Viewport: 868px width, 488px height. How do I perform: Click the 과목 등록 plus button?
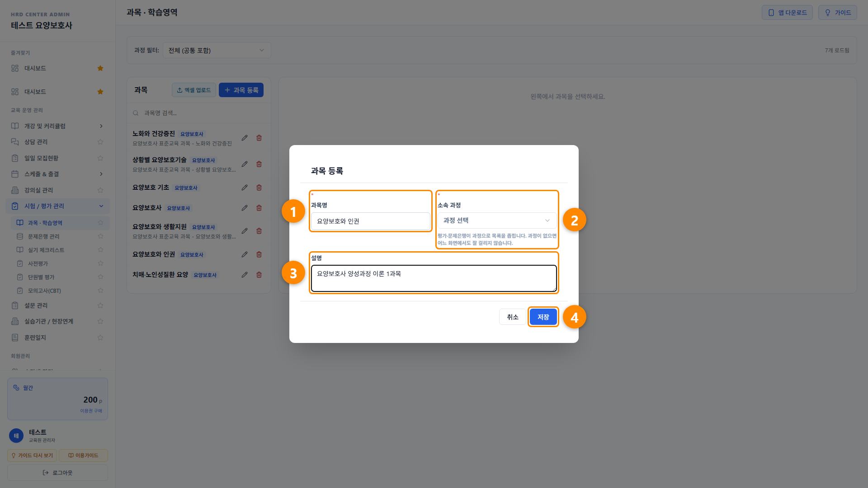click(x=241, y=90)
